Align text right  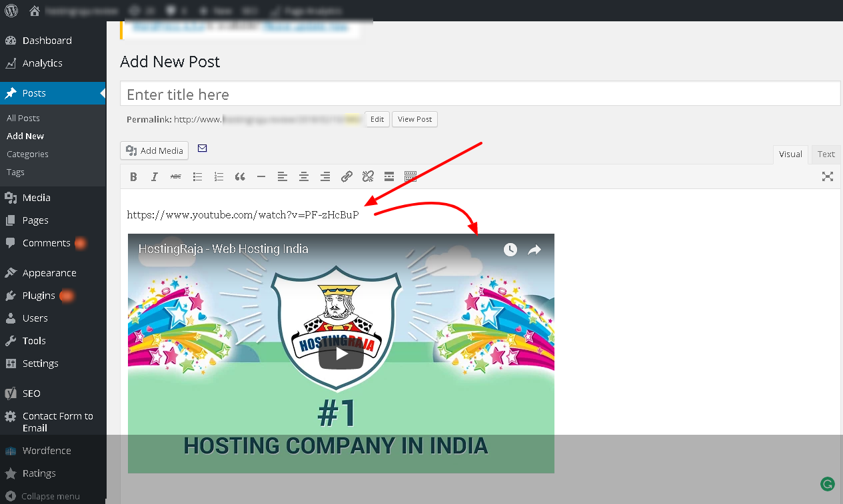click(x=325, y=176)
